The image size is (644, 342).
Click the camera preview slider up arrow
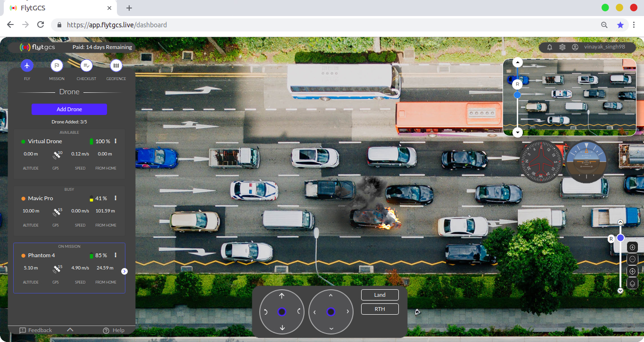[x=518, y=63]
